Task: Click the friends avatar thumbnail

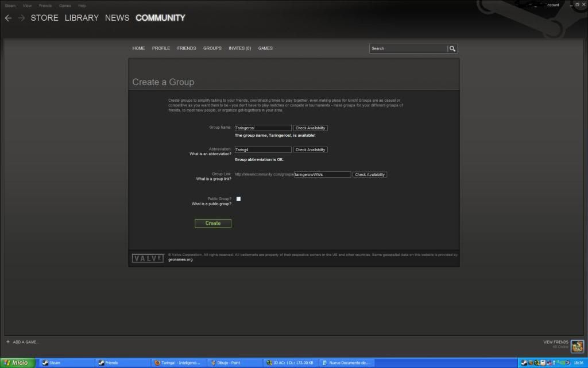Action: [x=577, y=346]
